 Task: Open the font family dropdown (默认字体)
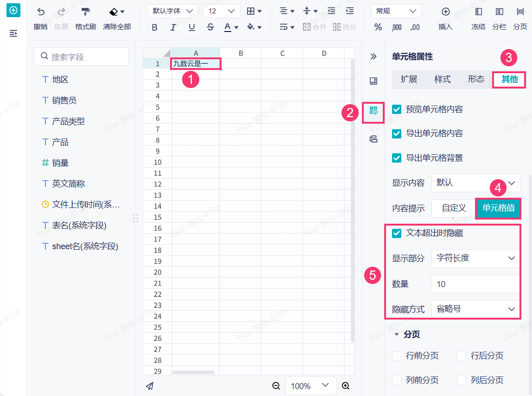click(x=173, y=11)
